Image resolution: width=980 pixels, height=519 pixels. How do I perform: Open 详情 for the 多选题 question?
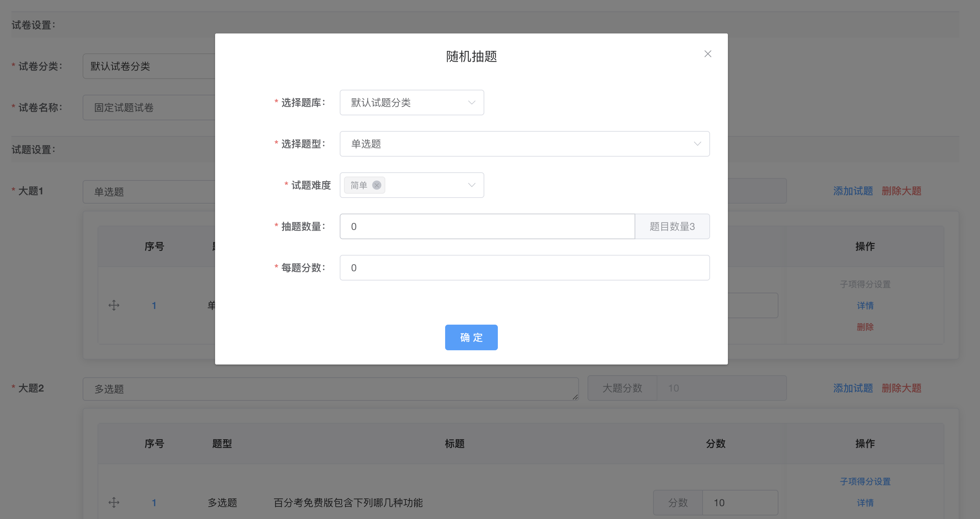tap(865, 503)
